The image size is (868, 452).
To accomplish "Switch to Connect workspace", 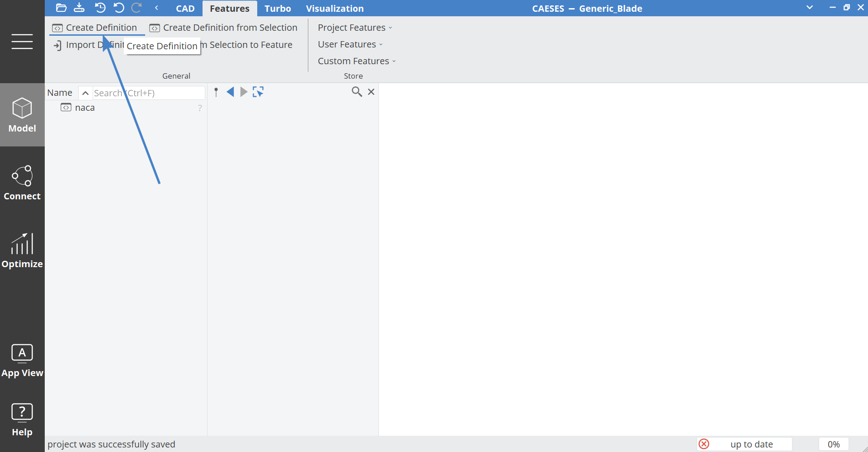I will click(x=22, y=183).
